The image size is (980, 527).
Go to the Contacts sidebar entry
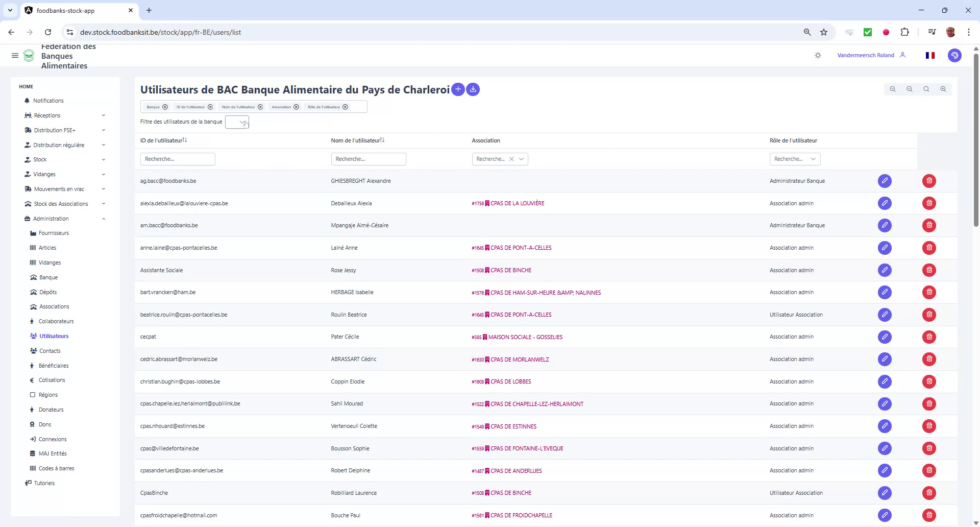tap(50, 351)
